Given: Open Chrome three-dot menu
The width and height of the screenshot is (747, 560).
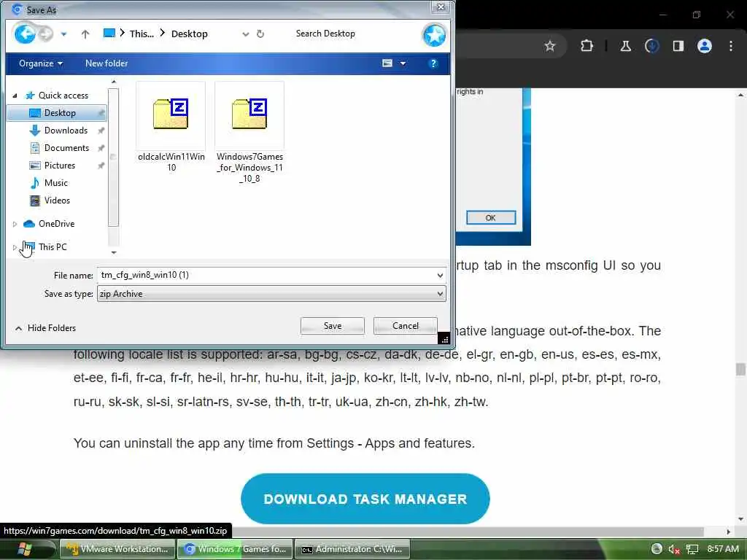Looking at the screenshot, I should pyautogui.click(x=731, y=46).
